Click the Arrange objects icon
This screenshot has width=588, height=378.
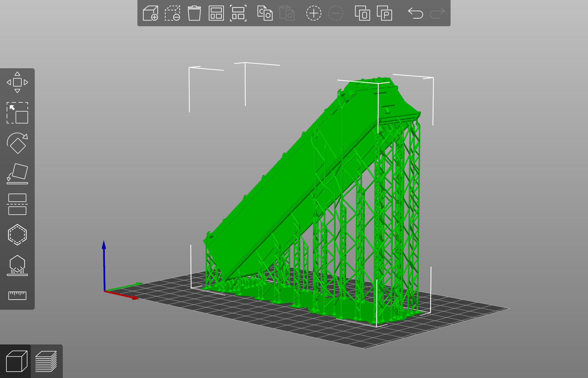tap(216, 13)
